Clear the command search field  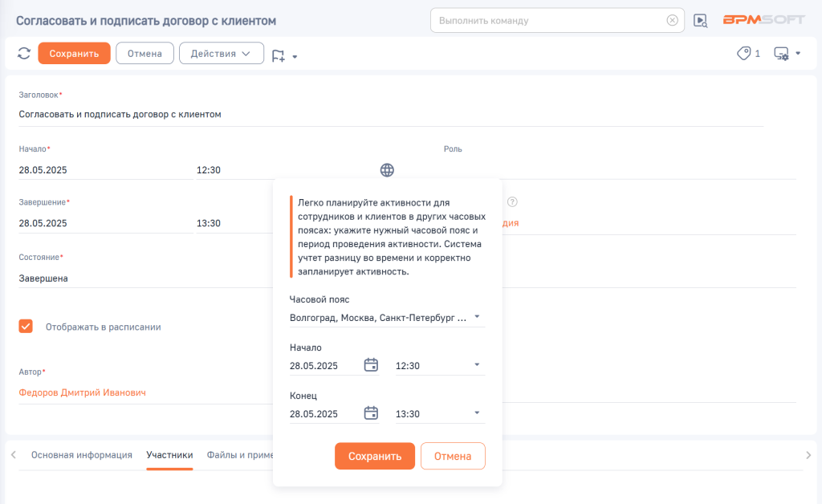click(x=672, y=21)
